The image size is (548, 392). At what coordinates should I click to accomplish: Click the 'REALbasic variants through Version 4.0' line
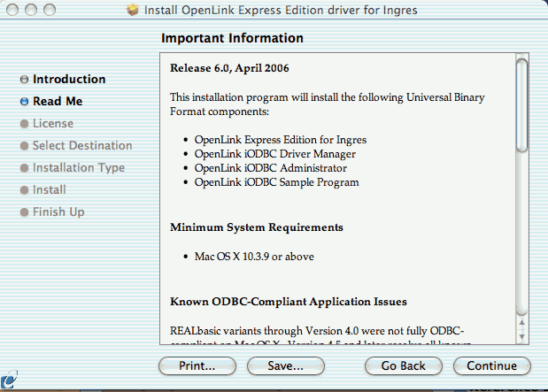click(x=317, y=331)
